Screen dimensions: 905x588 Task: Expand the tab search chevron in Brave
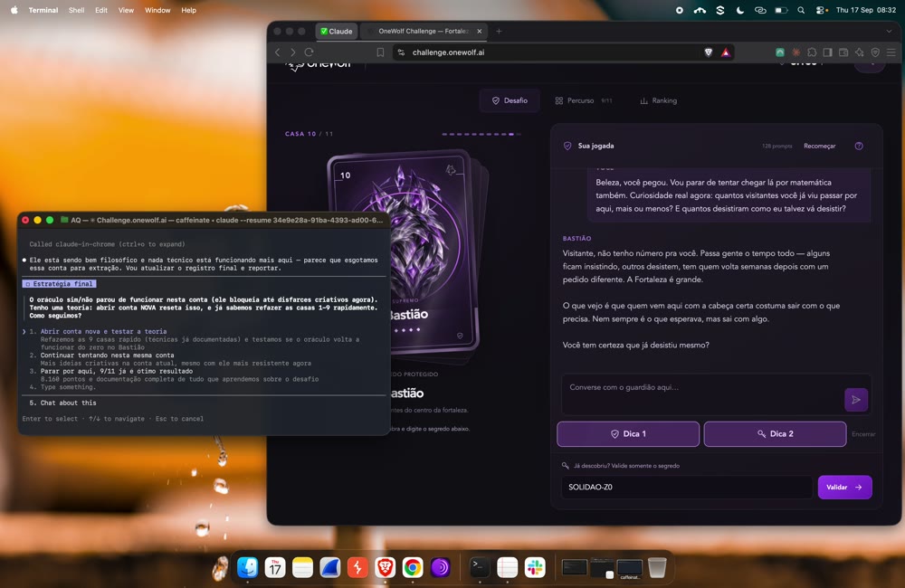[889, 31]
